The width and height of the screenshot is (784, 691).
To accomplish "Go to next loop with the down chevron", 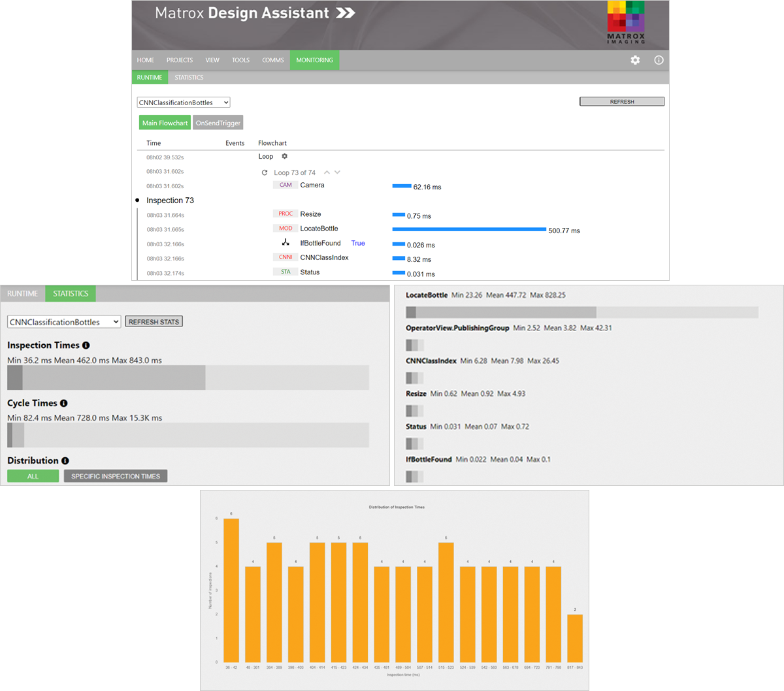I will click(337, 172).
